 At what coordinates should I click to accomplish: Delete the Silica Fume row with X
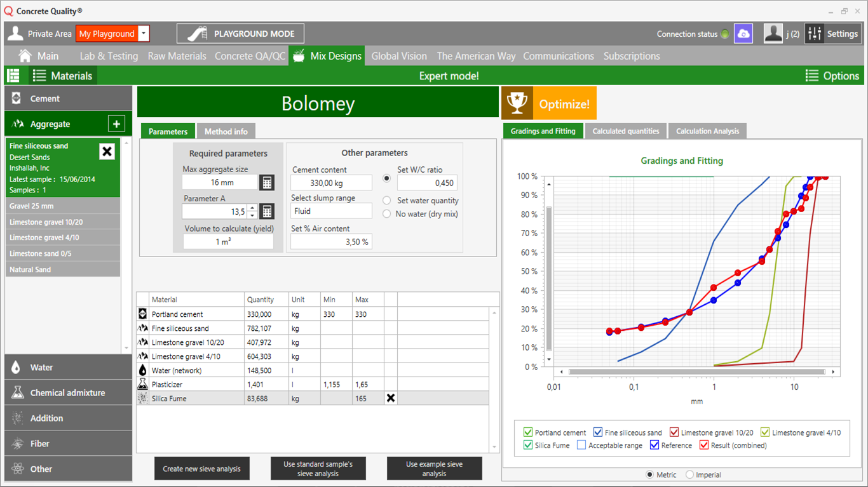click(x=391, y=398)
